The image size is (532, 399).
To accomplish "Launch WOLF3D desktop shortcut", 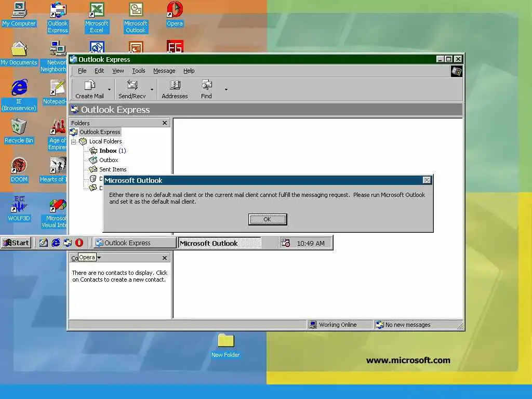I will pos(19,209).
